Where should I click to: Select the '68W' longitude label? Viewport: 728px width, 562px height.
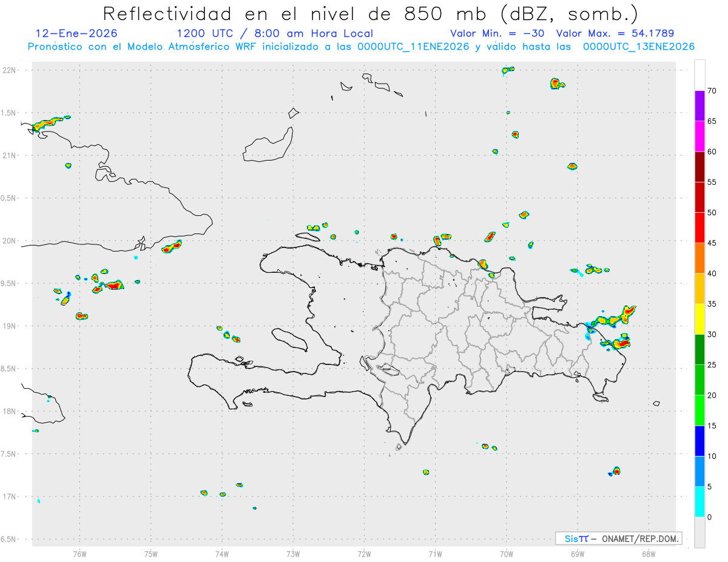pos(649,554)
